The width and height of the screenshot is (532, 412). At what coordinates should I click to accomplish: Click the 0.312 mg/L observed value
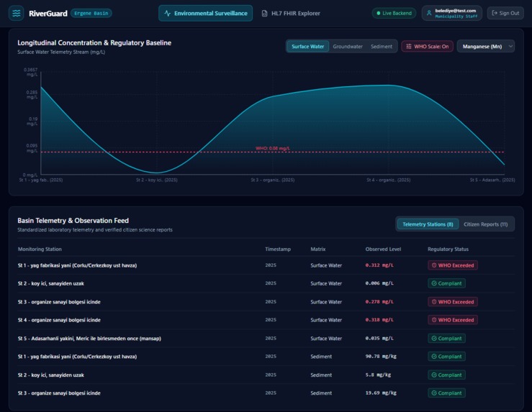379,265
